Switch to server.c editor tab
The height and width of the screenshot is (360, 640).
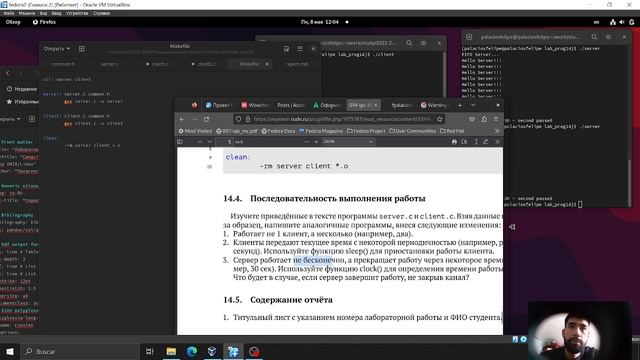(x=110, y=64)
